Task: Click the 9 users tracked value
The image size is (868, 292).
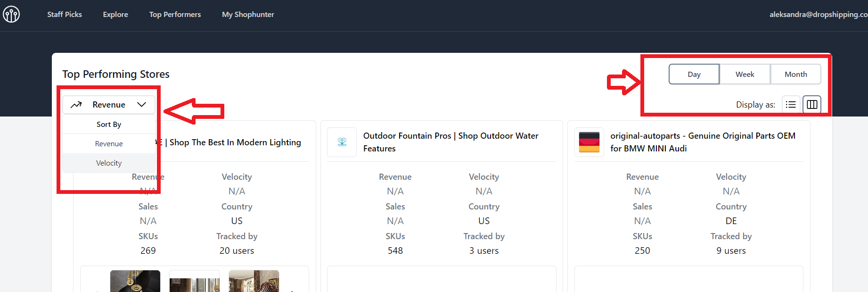Action: 731,251
